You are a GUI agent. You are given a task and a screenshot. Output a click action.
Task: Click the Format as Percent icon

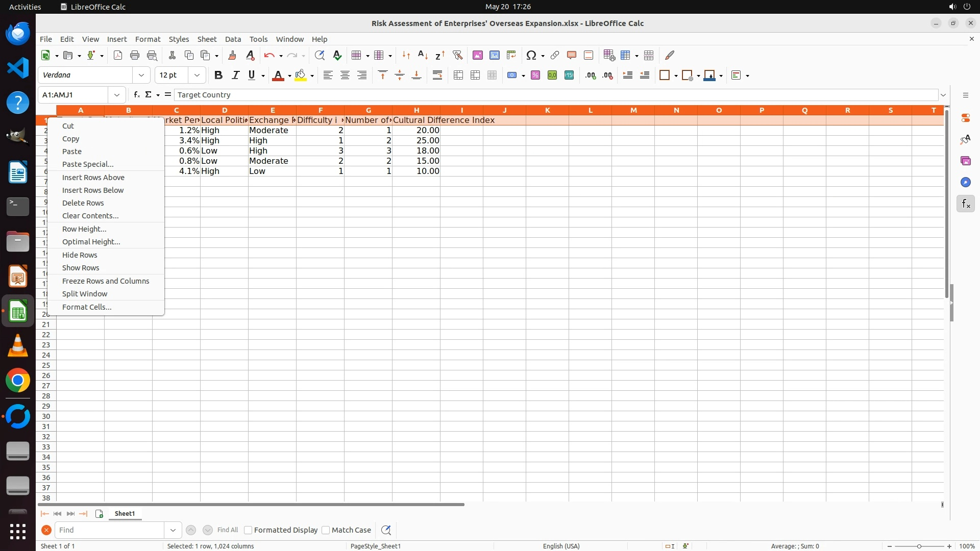tap(535, 76)
